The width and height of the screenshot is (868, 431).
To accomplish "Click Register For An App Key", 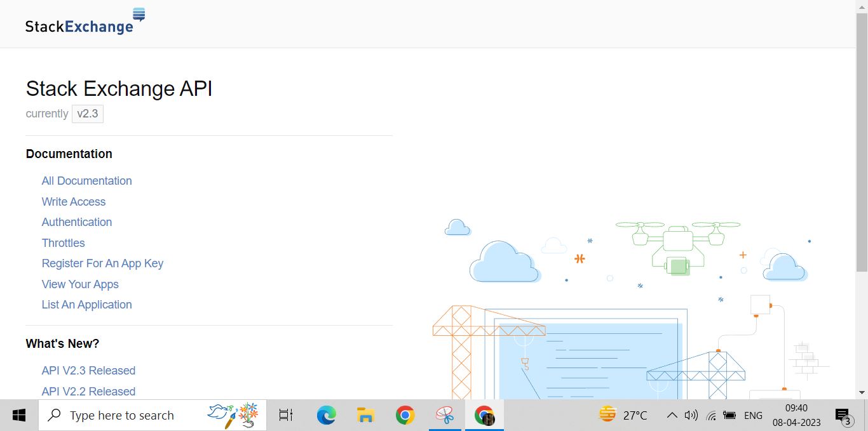I will point(102,263).
